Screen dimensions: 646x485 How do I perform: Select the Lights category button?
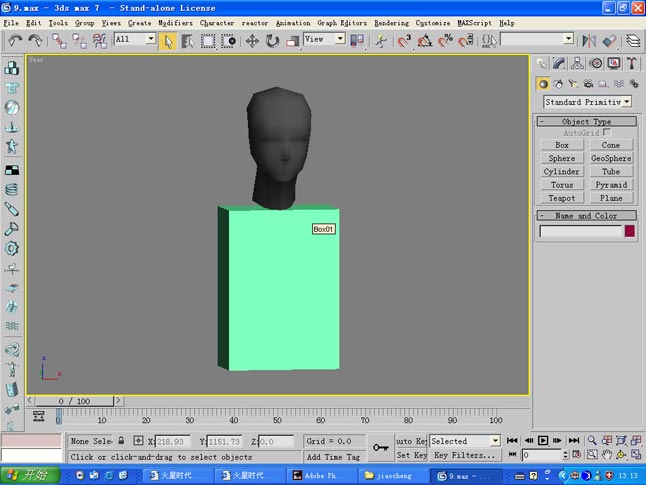[573, 84]
